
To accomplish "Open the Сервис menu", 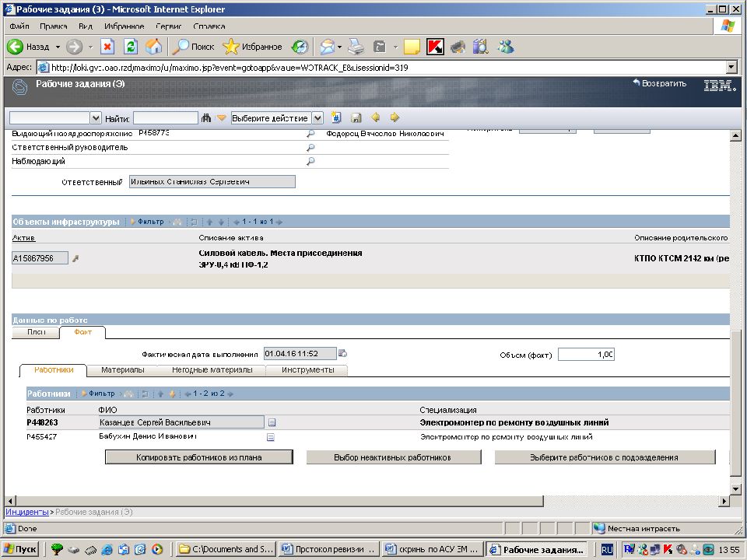I will (x=168, y=26).
